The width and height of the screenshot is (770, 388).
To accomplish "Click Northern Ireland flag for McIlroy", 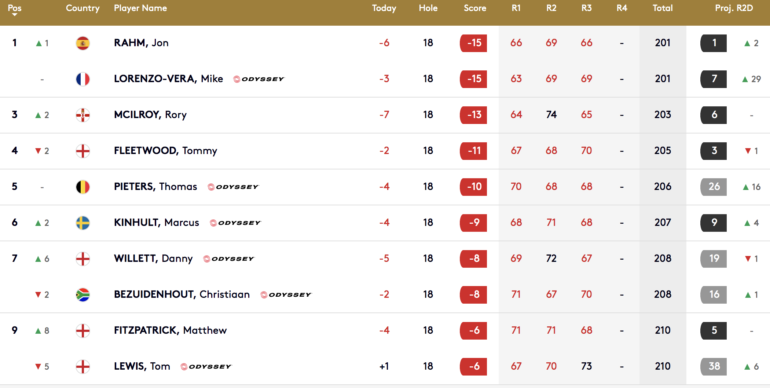I will 83,115.
